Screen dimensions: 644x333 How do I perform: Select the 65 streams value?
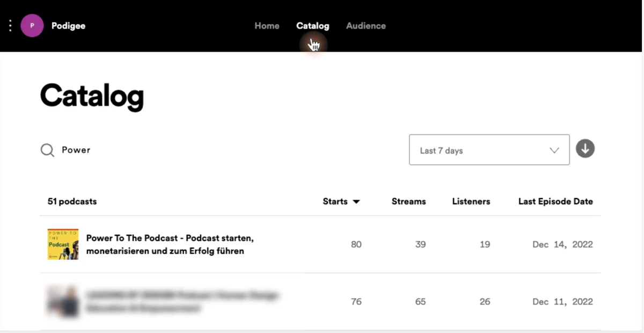[x=421, y=302]
